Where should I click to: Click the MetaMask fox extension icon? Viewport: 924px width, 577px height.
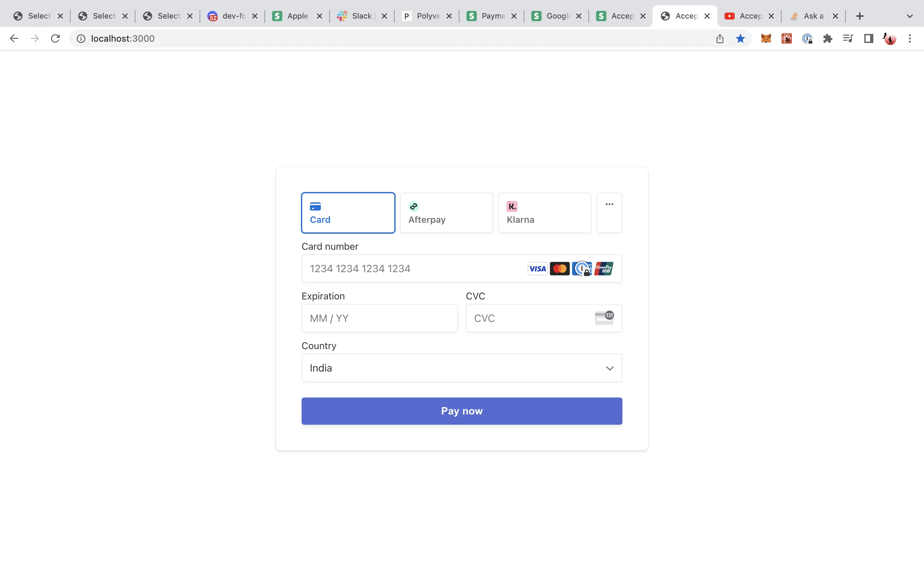click(x=766, y=38)
